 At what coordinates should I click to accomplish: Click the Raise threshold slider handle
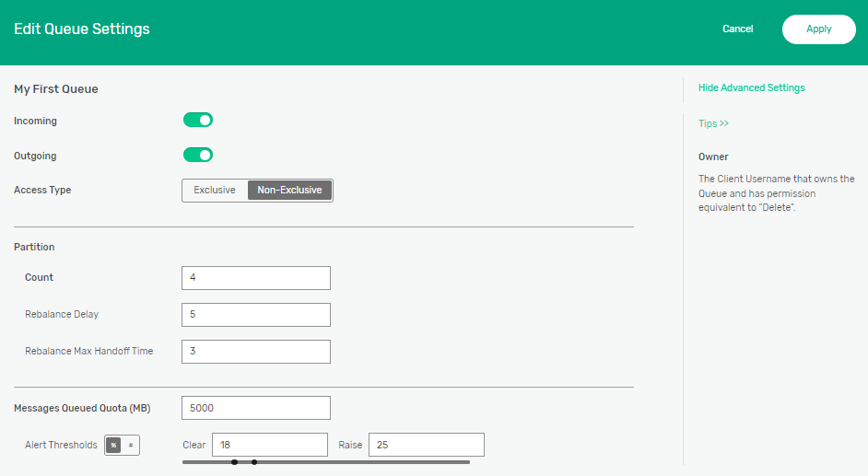(x=254, y=462)
